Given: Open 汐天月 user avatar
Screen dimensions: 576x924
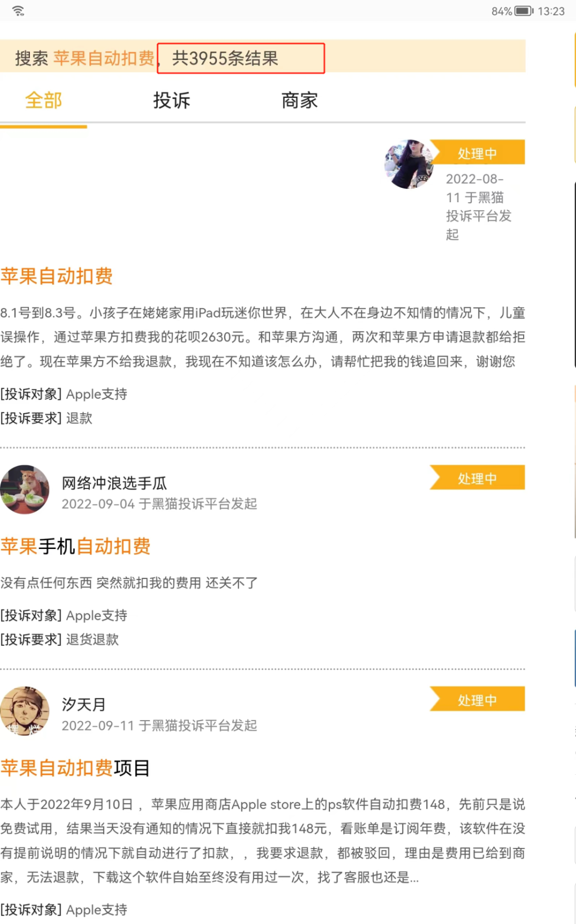Looking at the screenshot, I should (25, 710).
